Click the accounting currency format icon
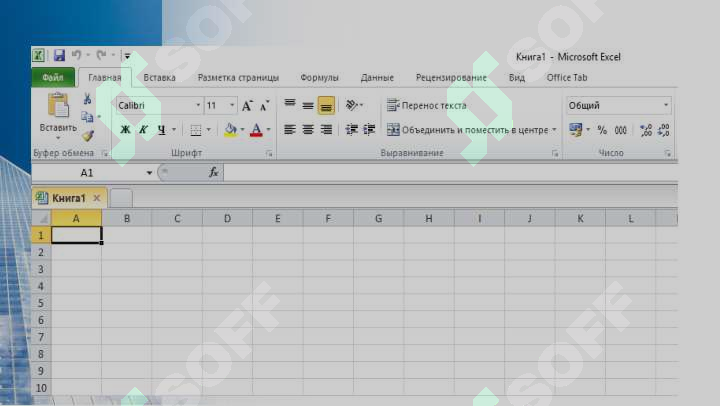Screen dimensions: 720x406 575,130
